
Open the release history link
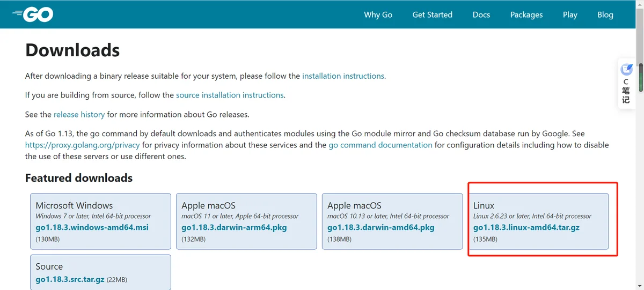pyautogui.click(x=79, y=114)
